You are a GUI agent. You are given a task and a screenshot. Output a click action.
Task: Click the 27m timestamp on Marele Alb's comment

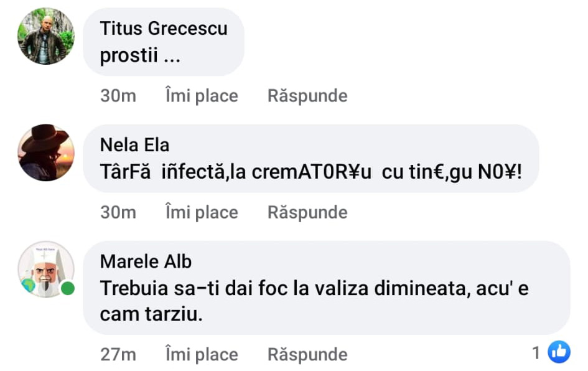point(118,355)
